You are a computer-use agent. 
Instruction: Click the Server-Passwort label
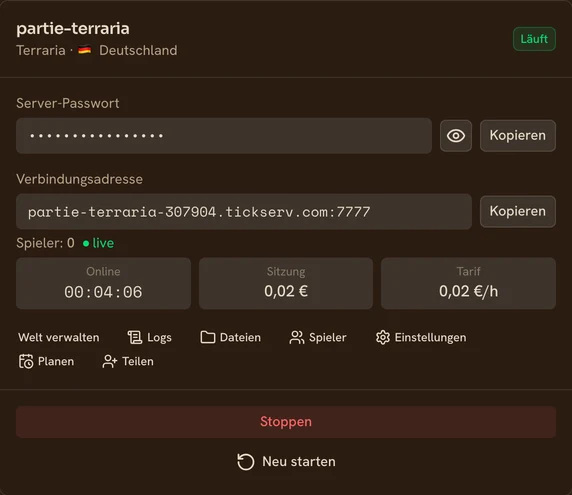pyautogui.click(x=68, y=103)
